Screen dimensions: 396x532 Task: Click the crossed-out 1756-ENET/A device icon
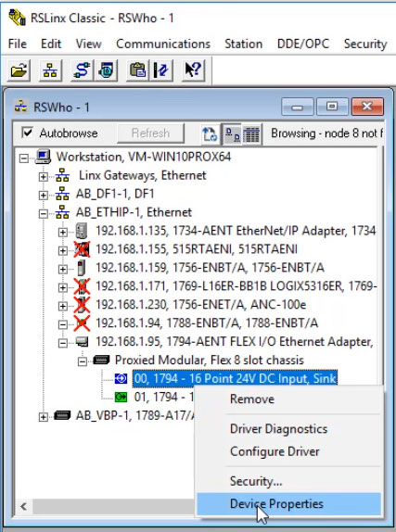(83, 305)
